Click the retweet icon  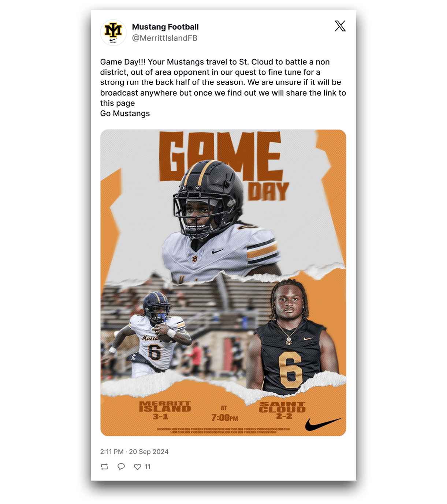(104, 467)
